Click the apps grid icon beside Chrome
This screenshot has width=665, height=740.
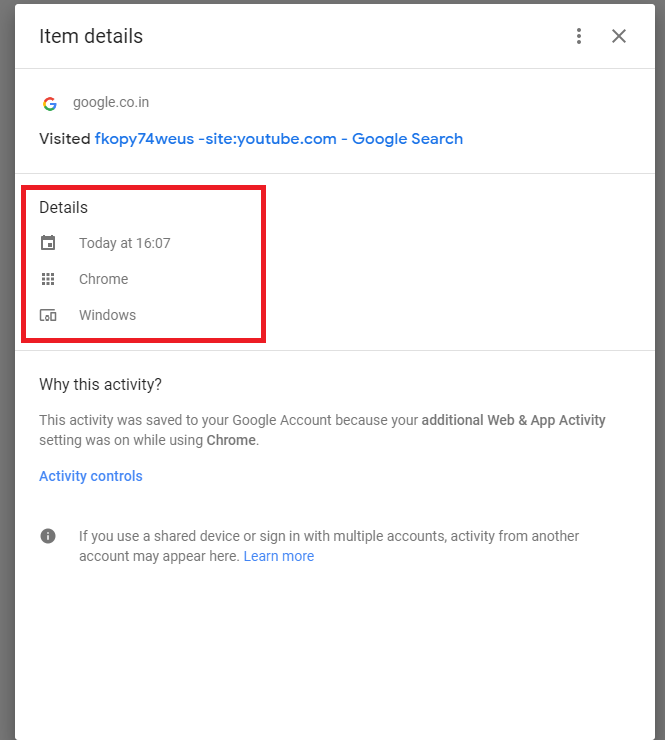coord(48,279)
